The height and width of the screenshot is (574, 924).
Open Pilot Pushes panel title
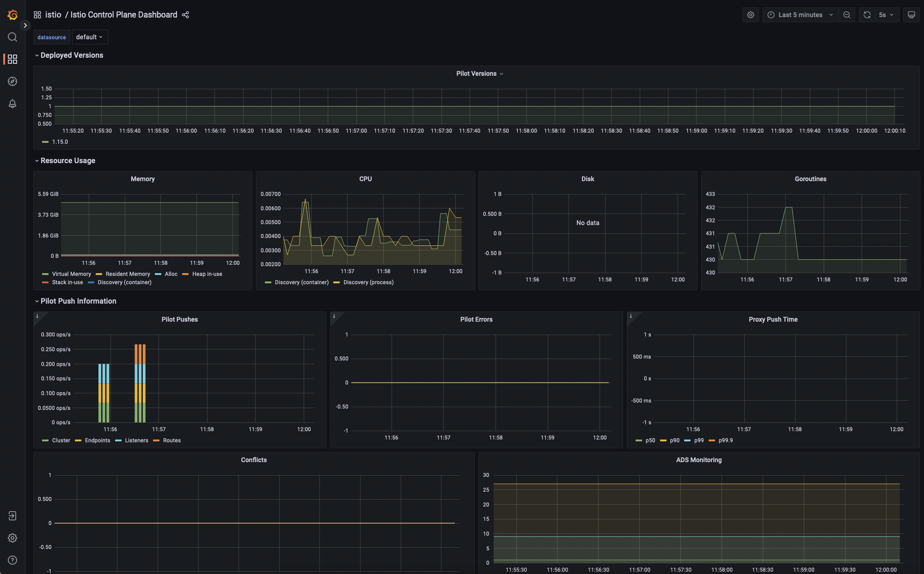point(179,319)
